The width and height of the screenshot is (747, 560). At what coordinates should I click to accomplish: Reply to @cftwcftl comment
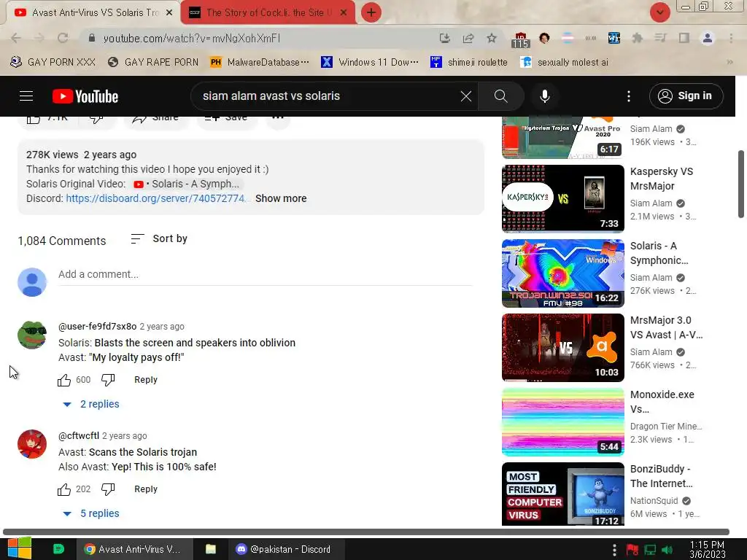146,489
